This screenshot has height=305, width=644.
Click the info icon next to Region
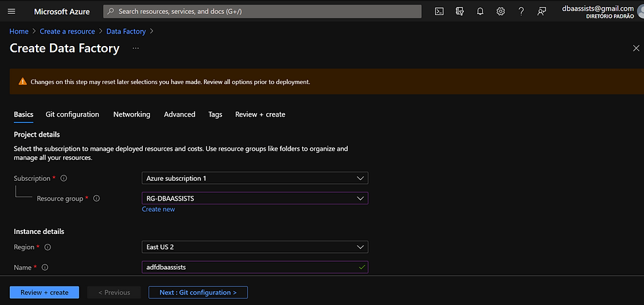pos(47,247)
